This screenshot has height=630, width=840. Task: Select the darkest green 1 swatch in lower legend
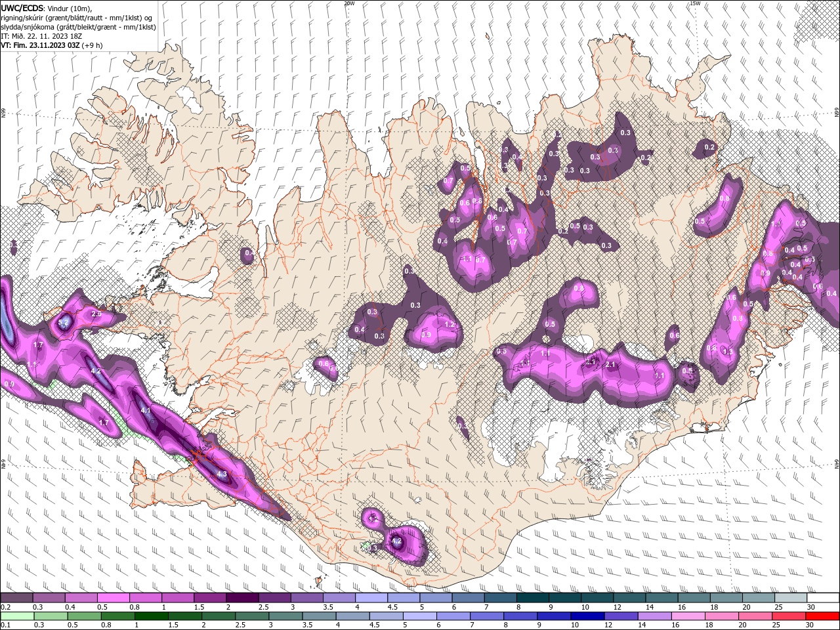pyautogui.click(x=151, y=616)
